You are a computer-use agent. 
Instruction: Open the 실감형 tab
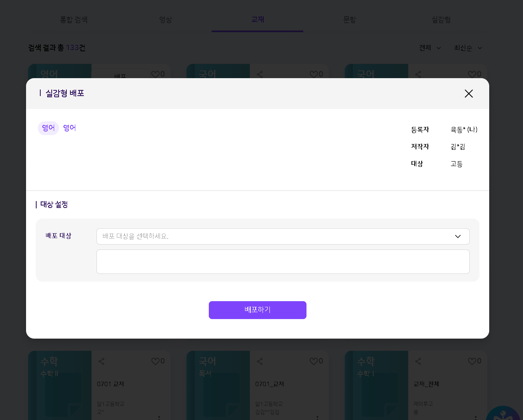click(x=441, y=20)
